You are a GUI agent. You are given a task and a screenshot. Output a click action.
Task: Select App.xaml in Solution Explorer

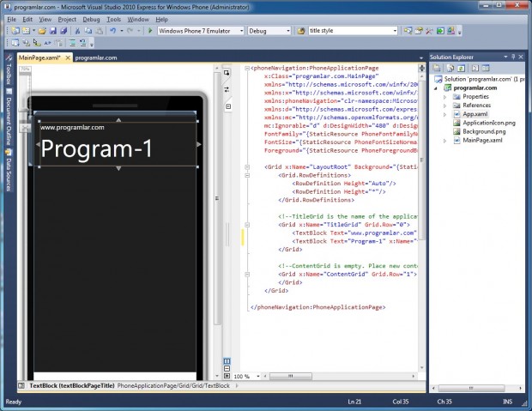coord(475,114)
